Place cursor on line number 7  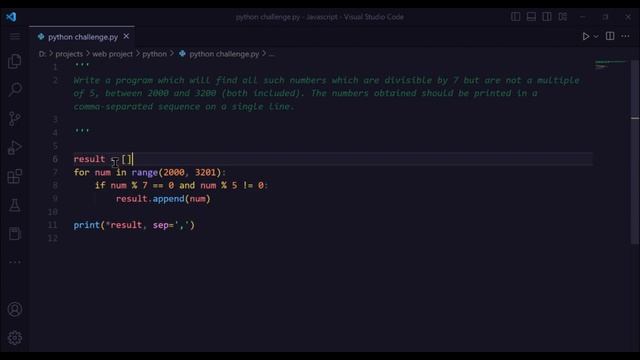(x=55, y=172)
